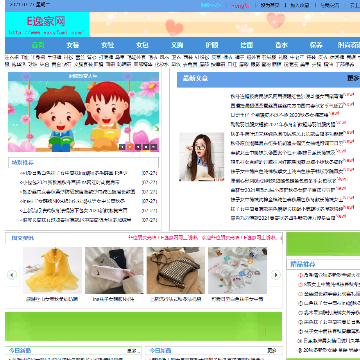Open the first 精品推荐 sidebar article
360x360 pixels.
[332, 275]
